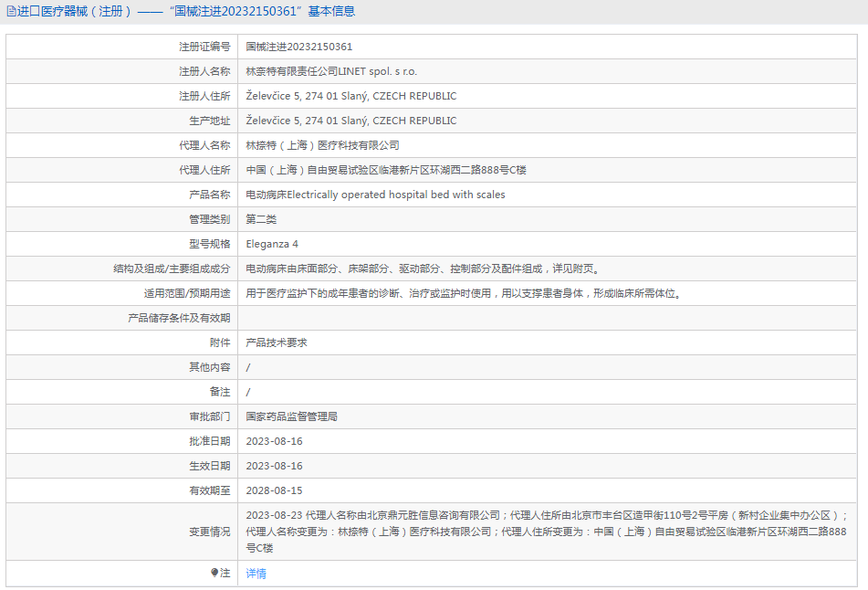This screenshot has width=868, height=590.
Task: Click the 生效日期 label
Action: 209,466
